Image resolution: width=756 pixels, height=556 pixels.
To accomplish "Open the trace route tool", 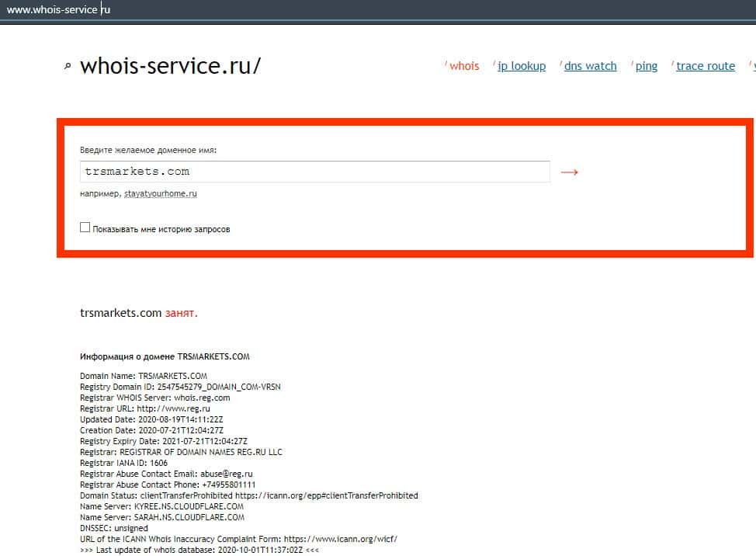I will pyautogui.click(x=706, y=66).
